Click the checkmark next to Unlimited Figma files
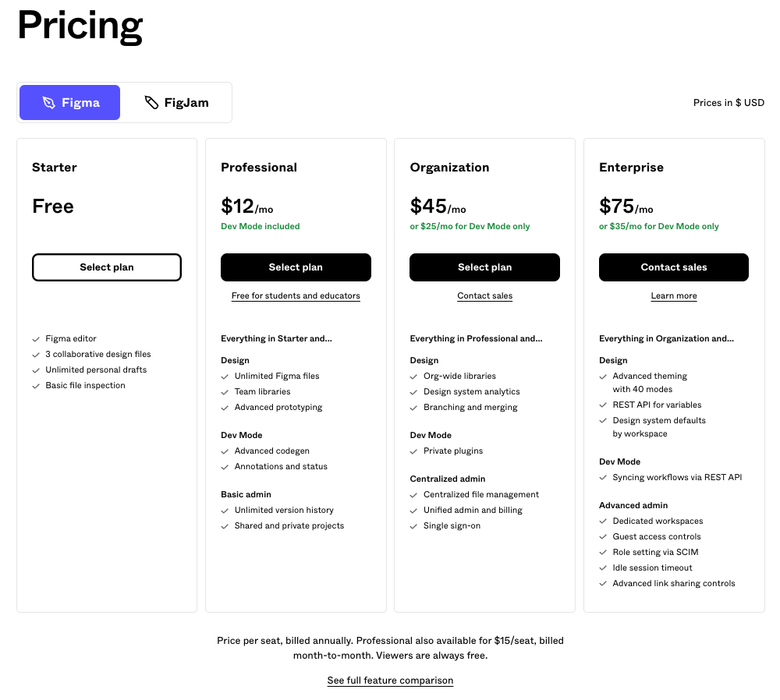 (225, 376)
